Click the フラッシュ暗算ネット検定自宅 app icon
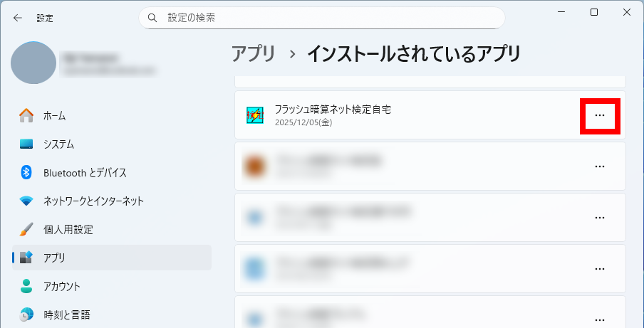The width and height of the screenshot is (644, 328). tap(254, 115)
